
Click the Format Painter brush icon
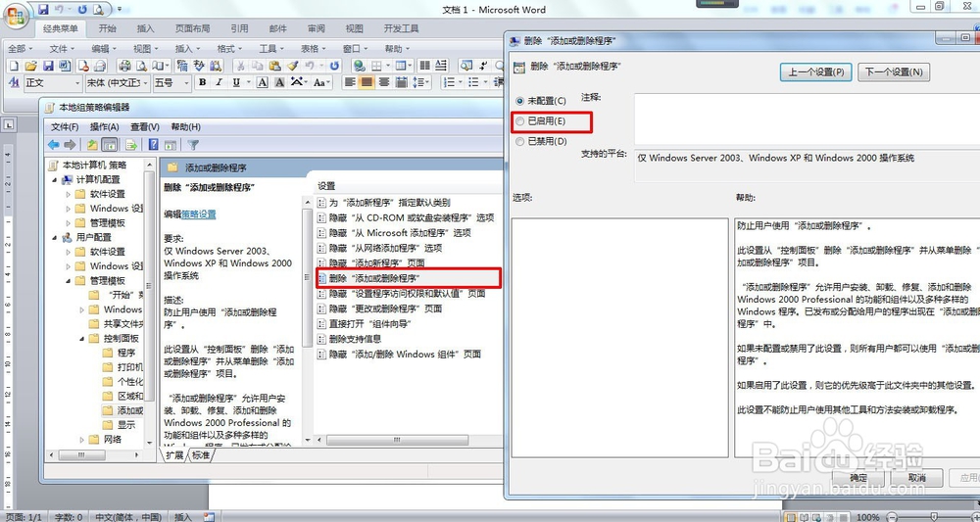[x=293, y=66]
